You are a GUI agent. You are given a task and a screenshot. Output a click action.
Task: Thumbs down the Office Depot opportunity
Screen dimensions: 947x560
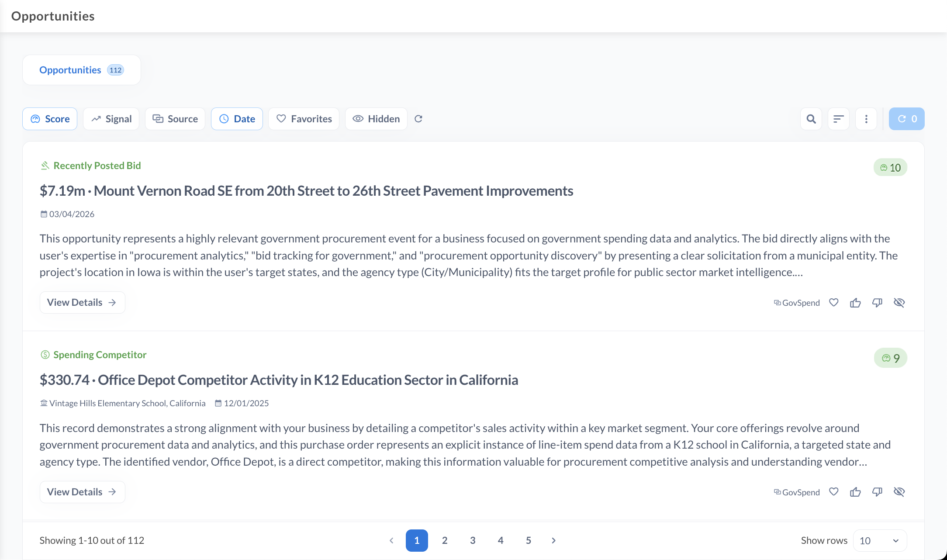(877, 492)
